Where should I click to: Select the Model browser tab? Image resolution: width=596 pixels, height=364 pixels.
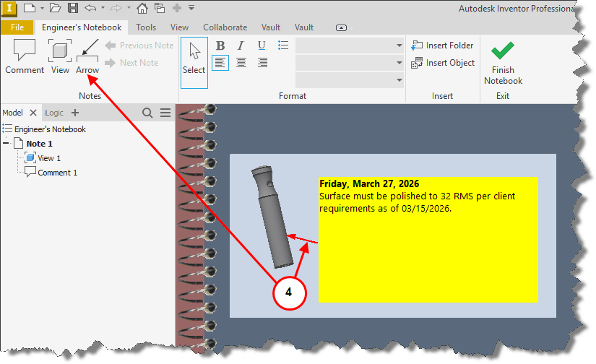click(x=12, y=113)
